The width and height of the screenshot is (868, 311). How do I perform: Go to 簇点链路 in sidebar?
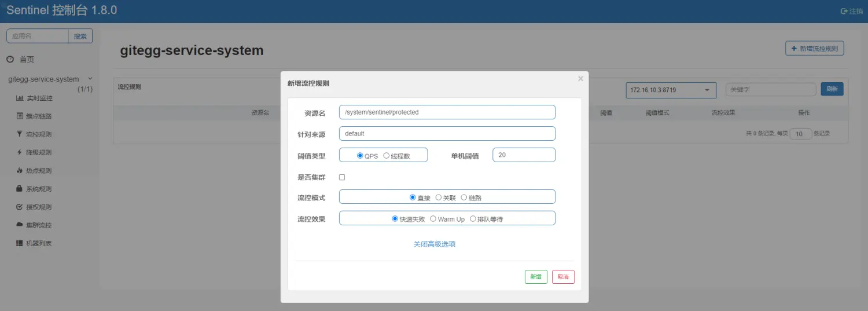click(39, 116)
